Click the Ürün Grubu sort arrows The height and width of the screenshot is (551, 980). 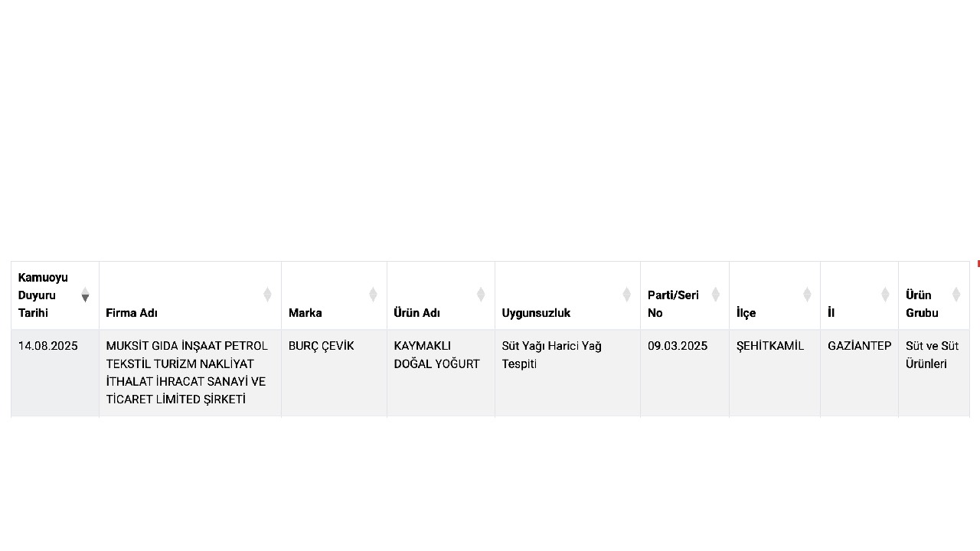pos(955,295)
